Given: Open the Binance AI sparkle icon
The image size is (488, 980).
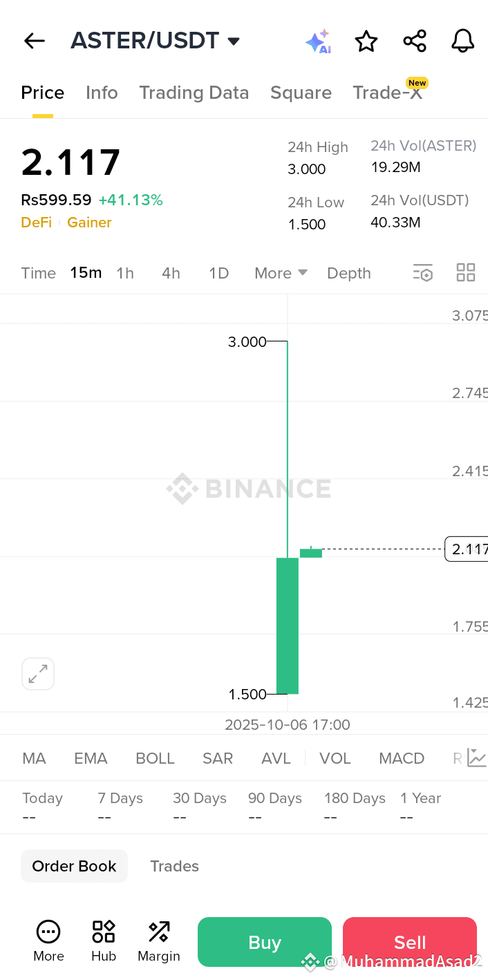Looking at the screenshot, I should pos(318,41).
